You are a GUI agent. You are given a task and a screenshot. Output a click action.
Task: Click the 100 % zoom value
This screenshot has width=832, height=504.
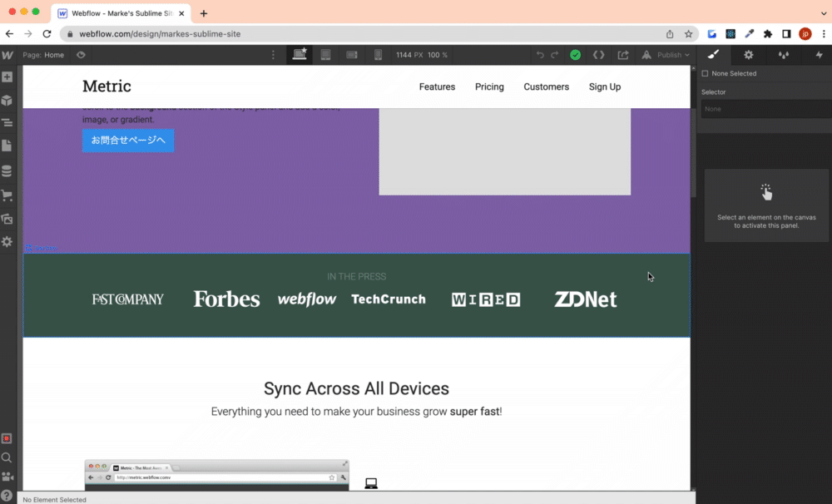point(438,55)
